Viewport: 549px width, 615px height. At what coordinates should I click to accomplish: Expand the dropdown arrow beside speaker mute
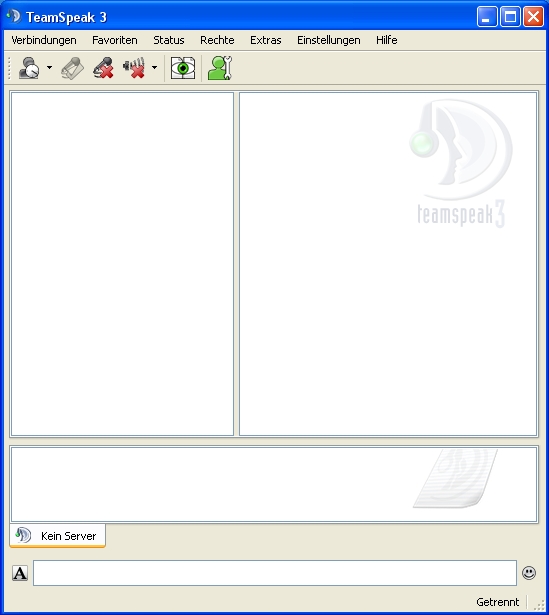(x=155, y=67)
